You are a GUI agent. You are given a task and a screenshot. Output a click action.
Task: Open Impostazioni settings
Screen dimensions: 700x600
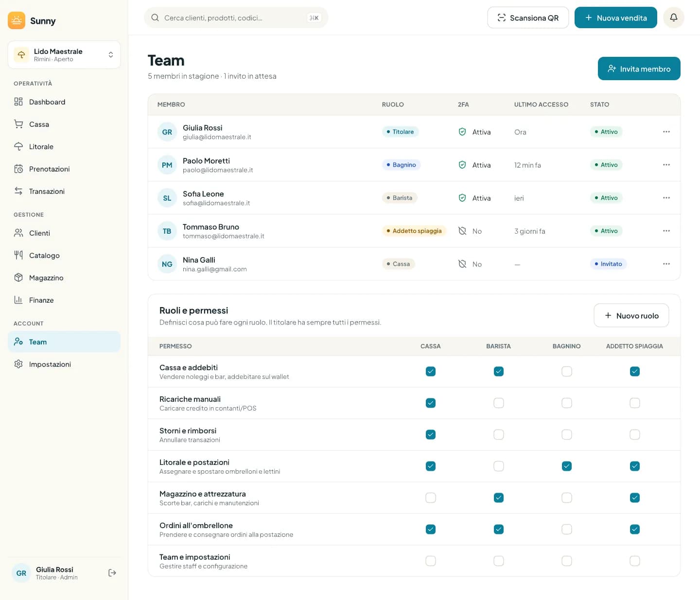[x=64, y=364]
